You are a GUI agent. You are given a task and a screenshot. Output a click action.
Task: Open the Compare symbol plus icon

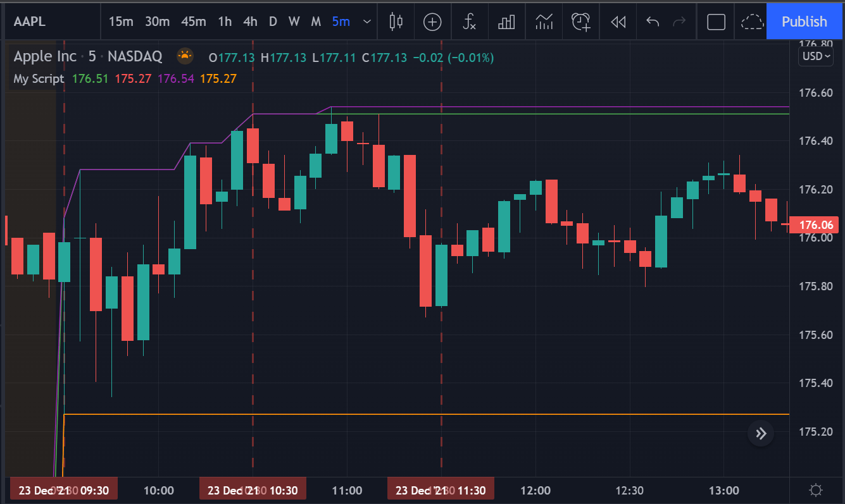tap(432, 21)
